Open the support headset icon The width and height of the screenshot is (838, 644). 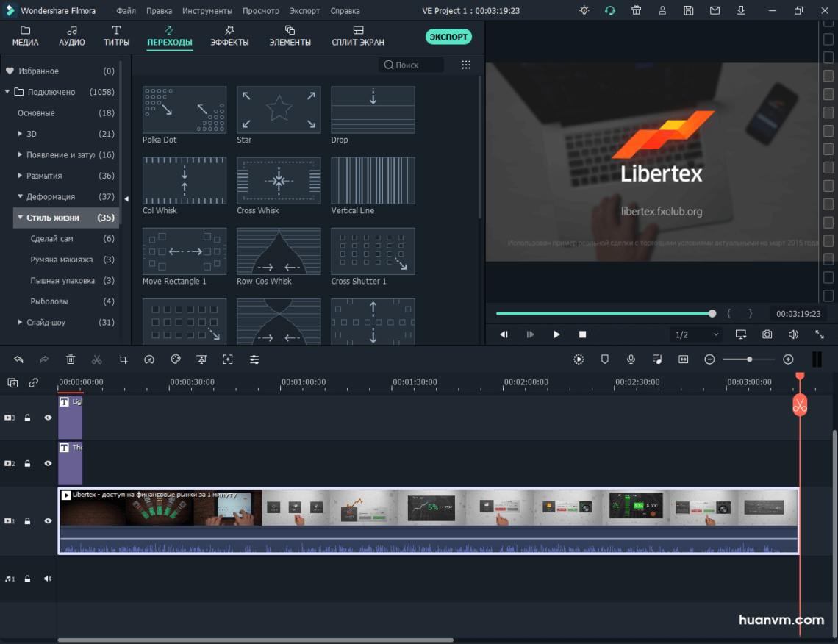tap(610, 11)
